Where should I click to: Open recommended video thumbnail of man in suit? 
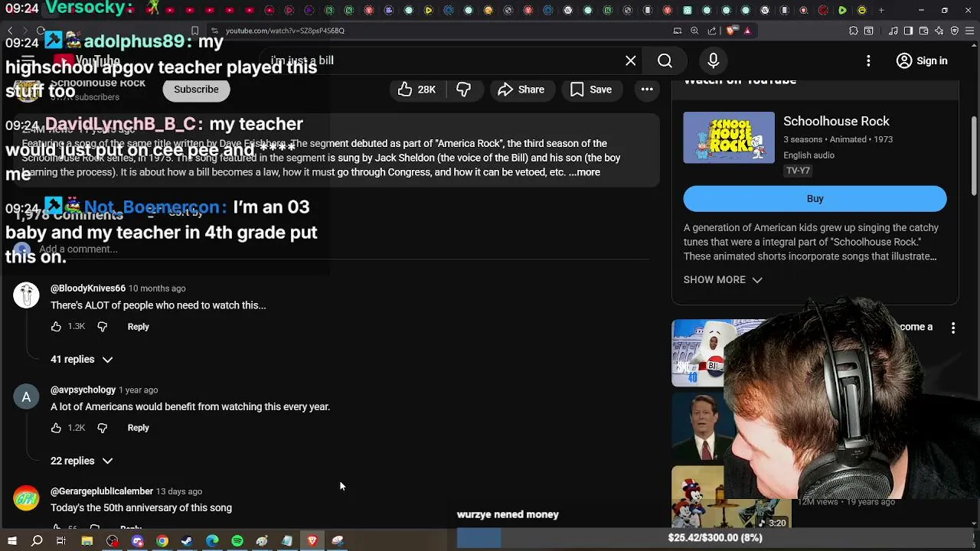(x=698, y=425)
